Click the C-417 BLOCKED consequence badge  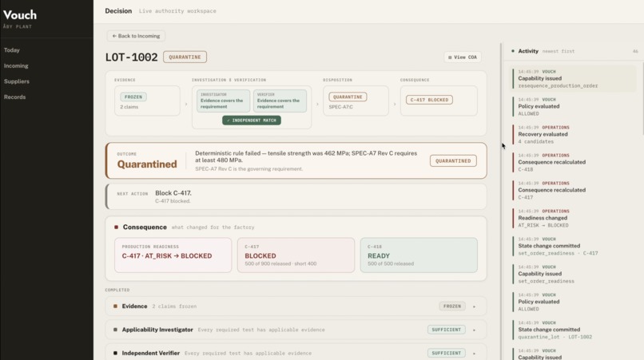(x=429, y=100)
